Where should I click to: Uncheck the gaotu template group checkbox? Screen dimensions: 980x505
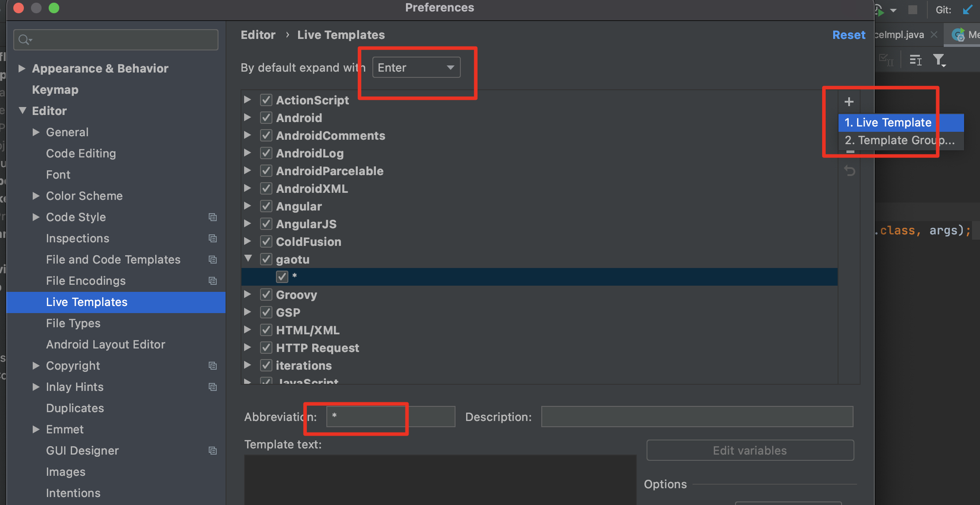[x=266, y=259]
